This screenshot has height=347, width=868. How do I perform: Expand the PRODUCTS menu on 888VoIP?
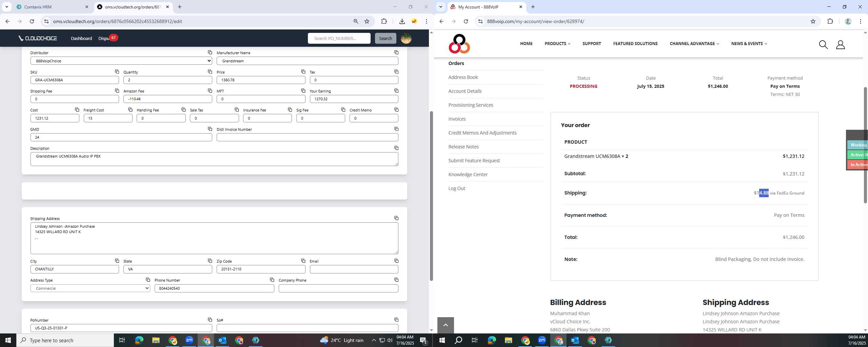[557, 44]
